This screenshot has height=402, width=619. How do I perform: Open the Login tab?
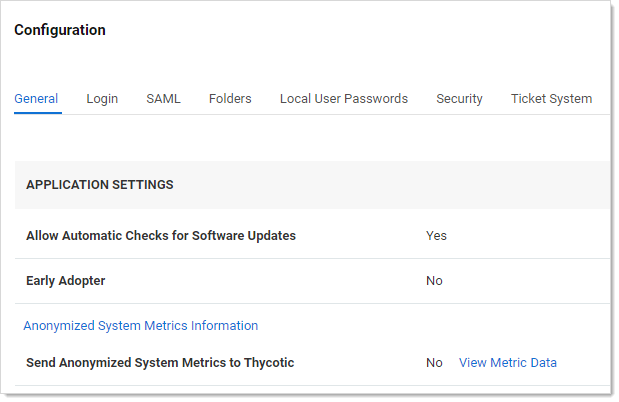102,99
